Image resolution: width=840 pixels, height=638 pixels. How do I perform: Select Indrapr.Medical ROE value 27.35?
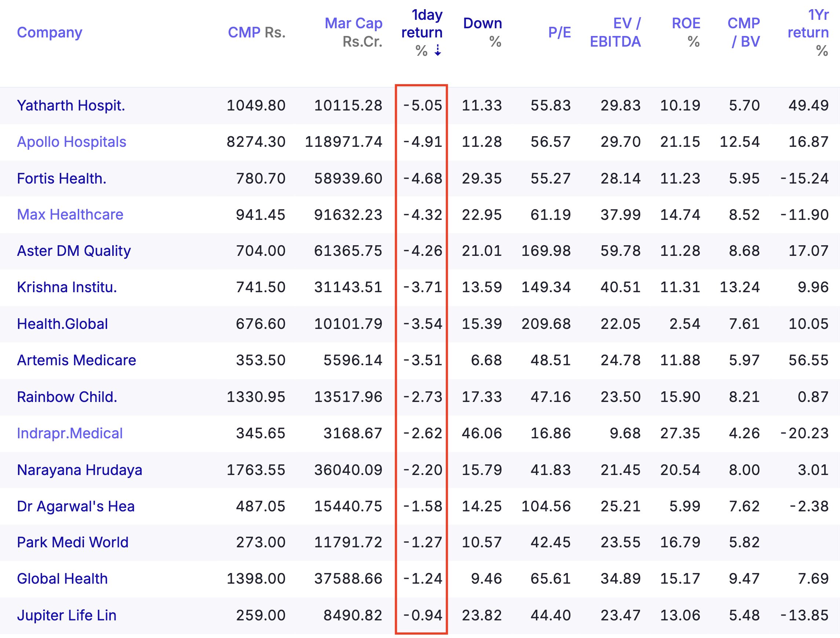pyautogui.click(x=680, y=434)
